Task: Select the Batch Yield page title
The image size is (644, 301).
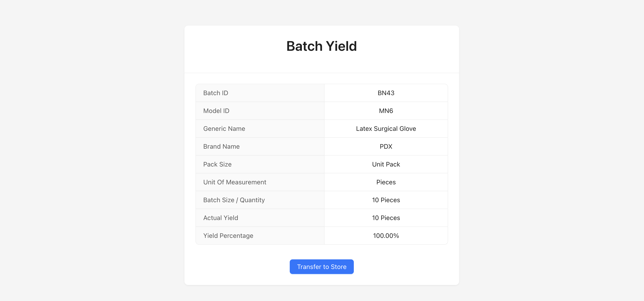Action: (322, 46)
